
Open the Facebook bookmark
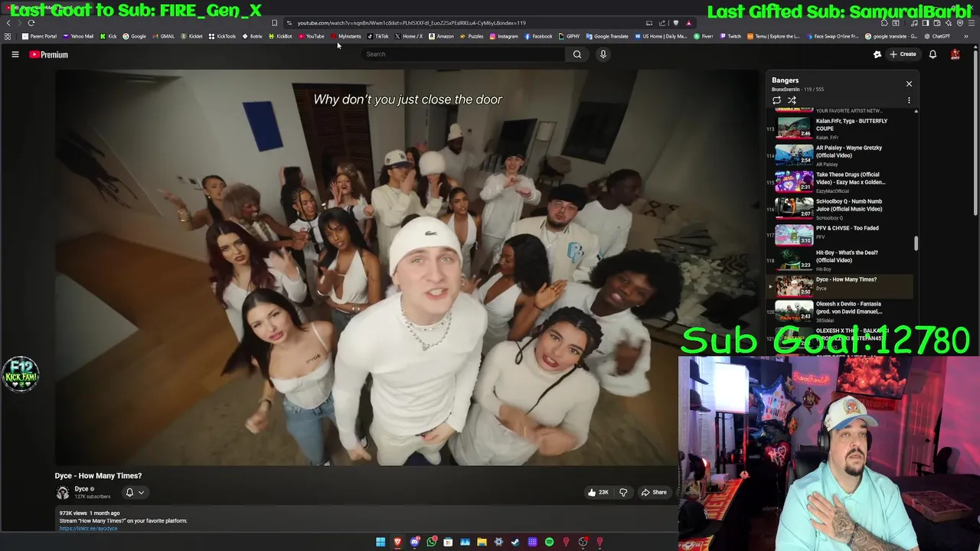(538, 36)
